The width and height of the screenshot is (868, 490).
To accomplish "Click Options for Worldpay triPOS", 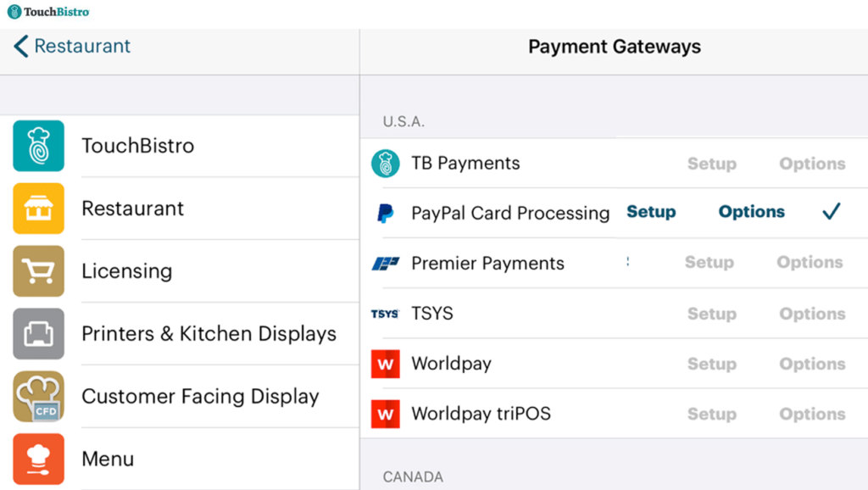I will coord(812,414).
